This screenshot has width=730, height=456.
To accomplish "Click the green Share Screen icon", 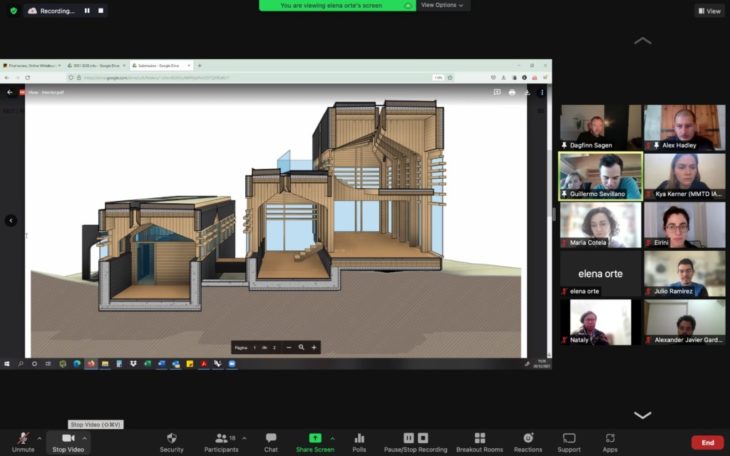I will (315, 439).
